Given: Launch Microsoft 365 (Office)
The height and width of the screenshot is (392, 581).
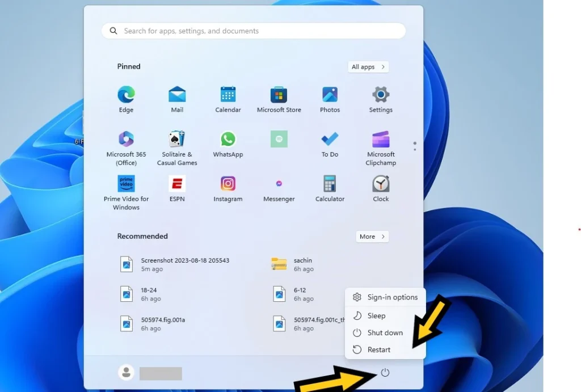Looking at the screenshot, I should [x=126, y=148].
